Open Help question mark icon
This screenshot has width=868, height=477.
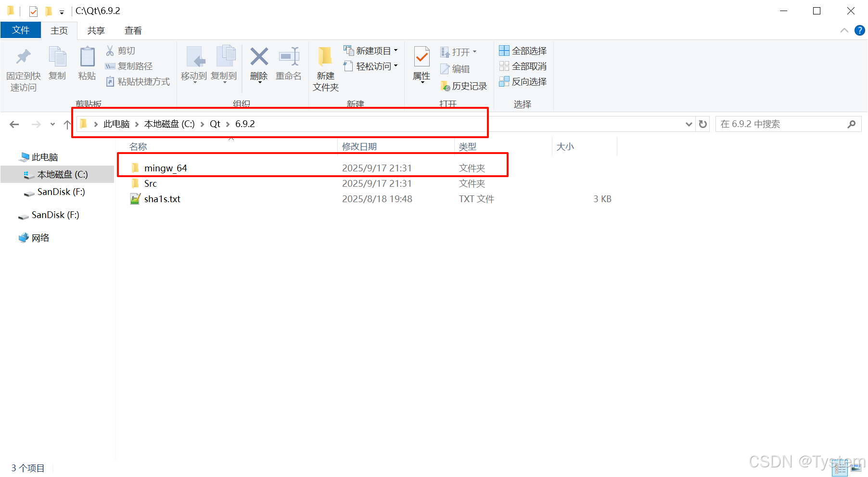point(860,30)
